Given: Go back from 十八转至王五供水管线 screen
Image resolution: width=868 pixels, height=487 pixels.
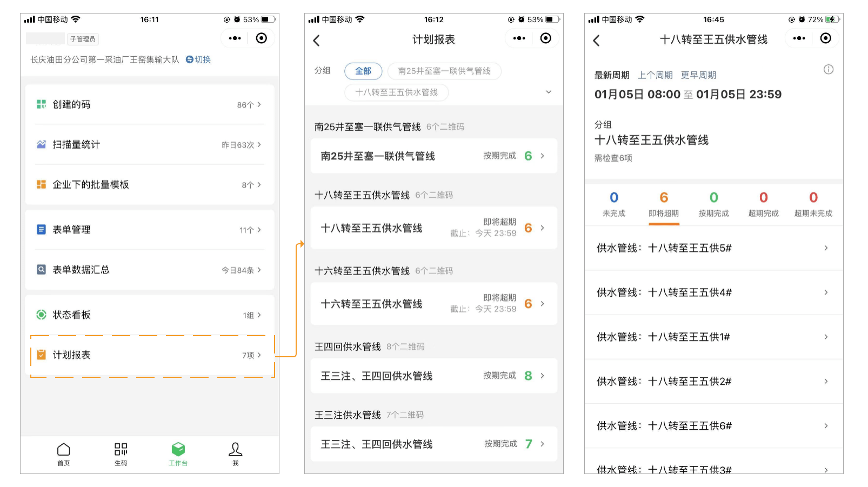Looking at the screenshot, I should [x=597, y=41].
